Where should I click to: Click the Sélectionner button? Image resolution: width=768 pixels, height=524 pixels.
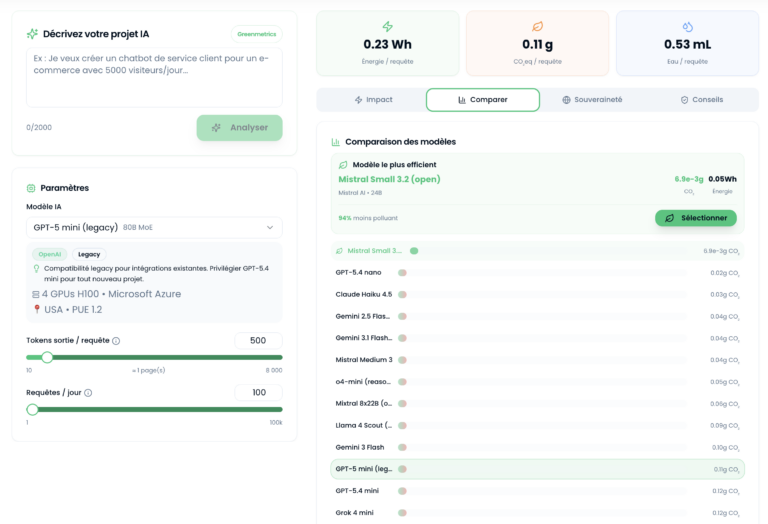[x=696, y=218]
